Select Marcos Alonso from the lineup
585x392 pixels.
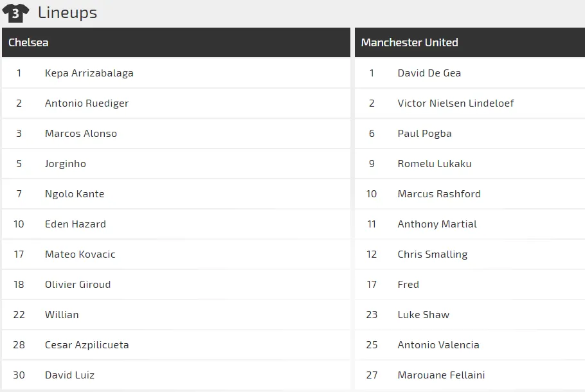click(81, 134)
